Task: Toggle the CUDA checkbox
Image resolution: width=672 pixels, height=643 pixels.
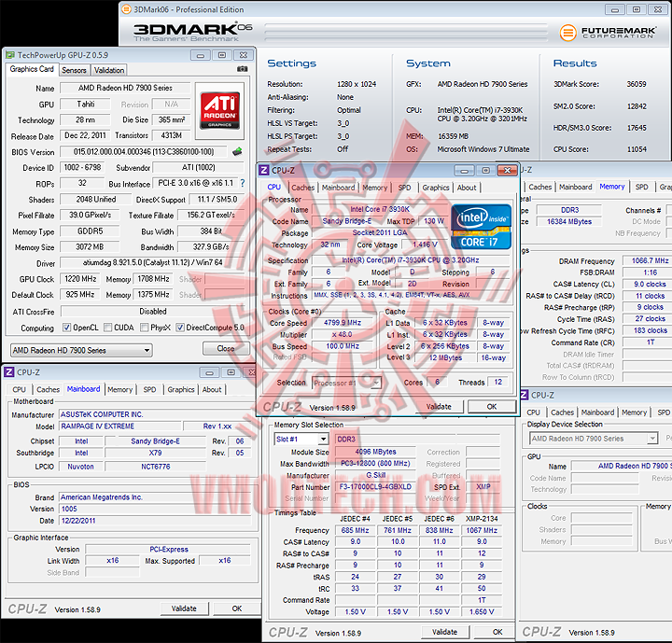Action: coord(108,328)
